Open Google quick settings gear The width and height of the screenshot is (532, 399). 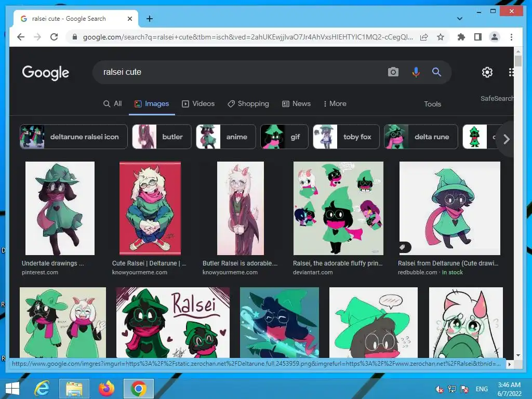point(487,72)
